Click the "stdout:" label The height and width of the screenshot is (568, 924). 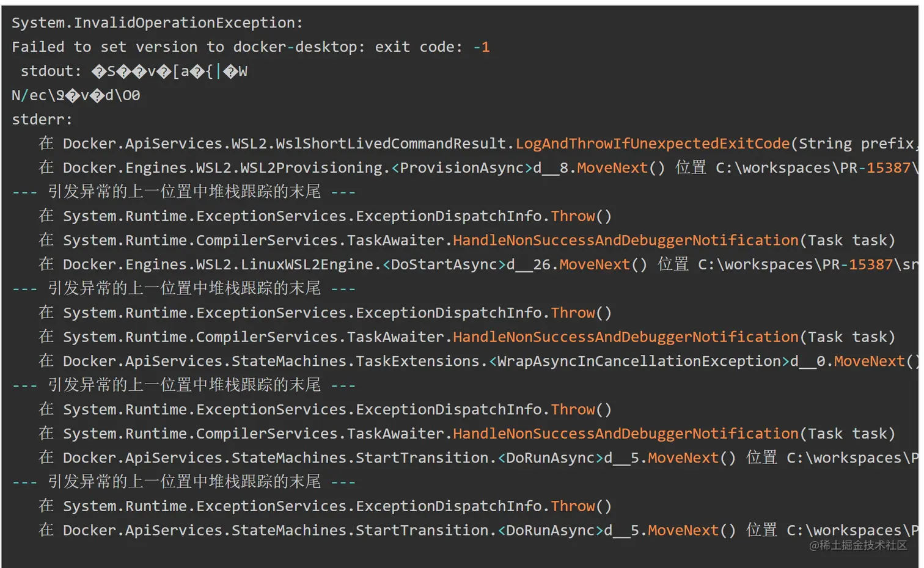[x=51, y=71]
